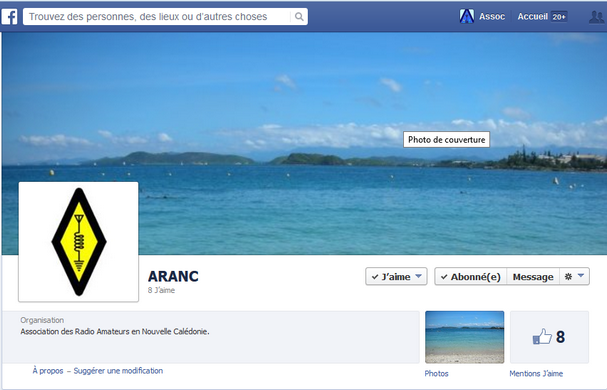This screenshot has width=607, height=390.
Task: Open the Assoc profile avatar icon
Action: [x=466, y=16]
